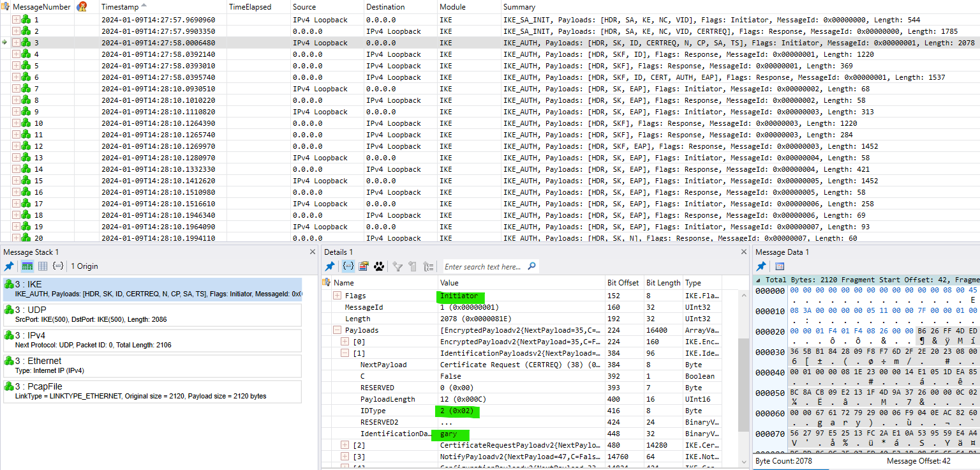This screenshot has width=980, height=470.
Task: Select the 3 : PcapFile layer in Message Stack
Action: pyautogui.click(x=152, y=391)
